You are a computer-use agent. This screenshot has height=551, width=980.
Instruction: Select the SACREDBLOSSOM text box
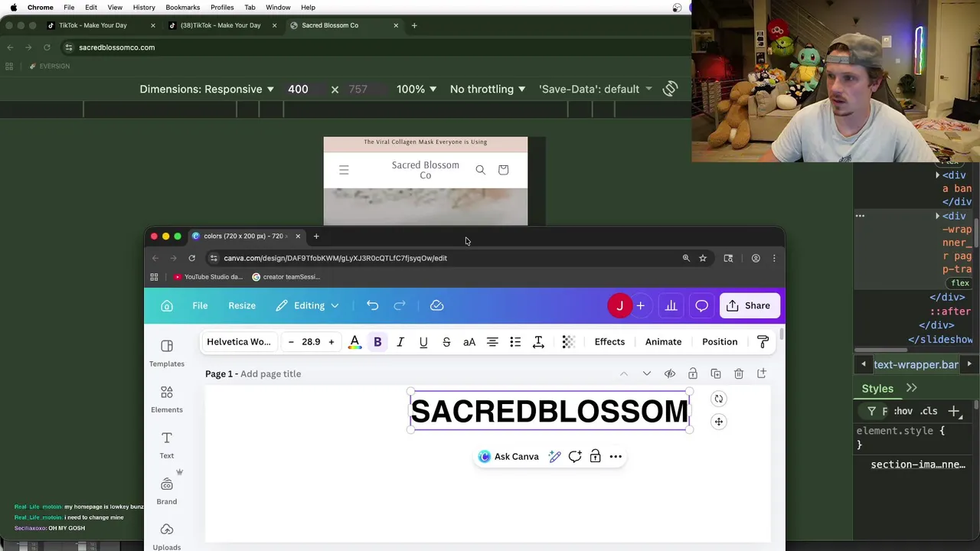[550, 412]
